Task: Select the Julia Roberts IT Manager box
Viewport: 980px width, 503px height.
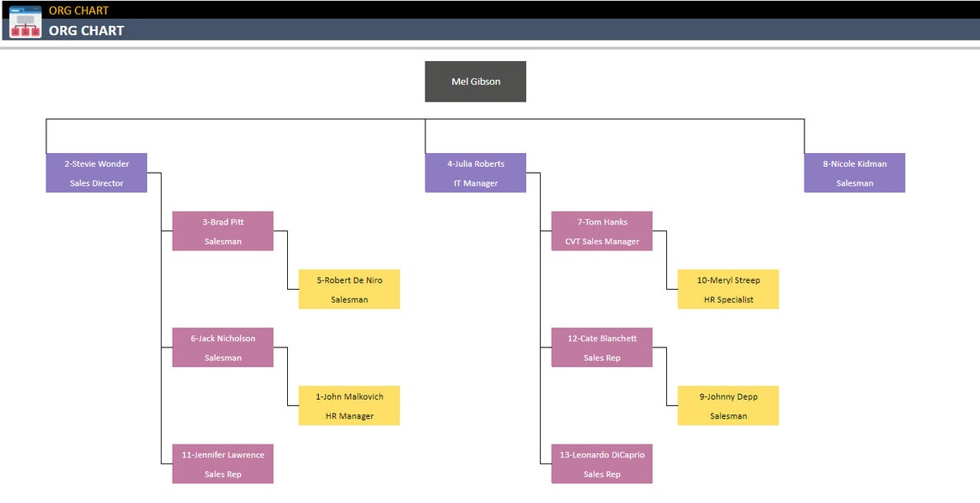Action: pos(475,172)
